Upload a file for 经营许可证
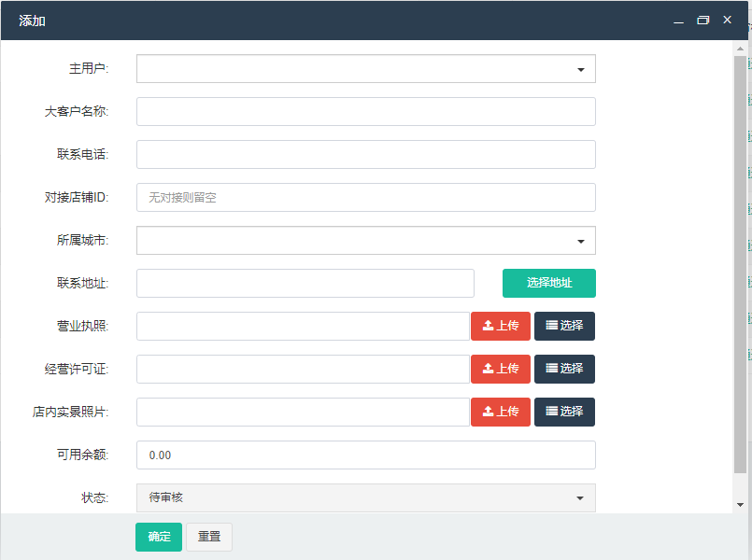This screenshot has width=752, height=560. coord(501,369)
